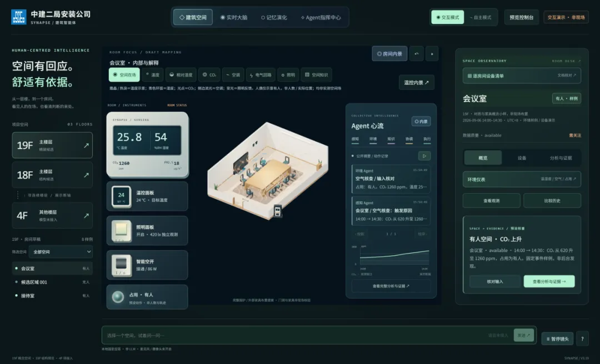The height and width of the screenshot is (364, 600).
Task: Click the 照明面板 switch icon
Action: (121, 231)
